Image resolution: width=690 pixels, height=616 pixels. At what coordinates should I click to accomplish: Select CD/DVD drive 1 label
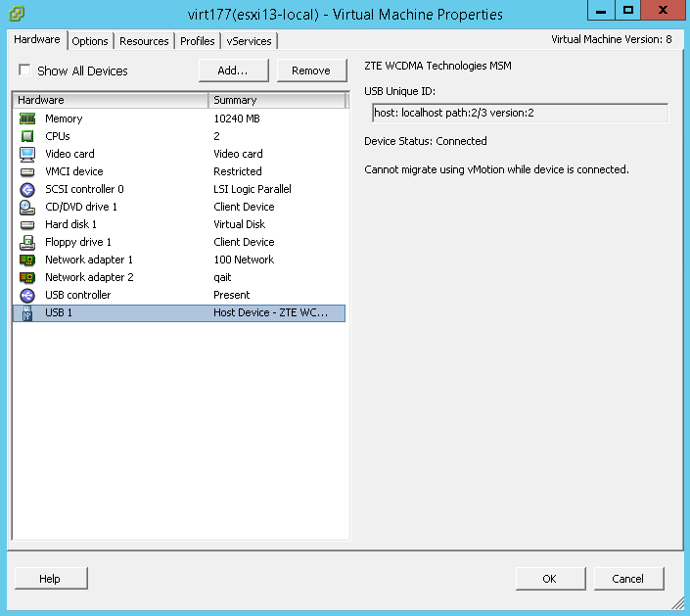[x=81, y=207]
